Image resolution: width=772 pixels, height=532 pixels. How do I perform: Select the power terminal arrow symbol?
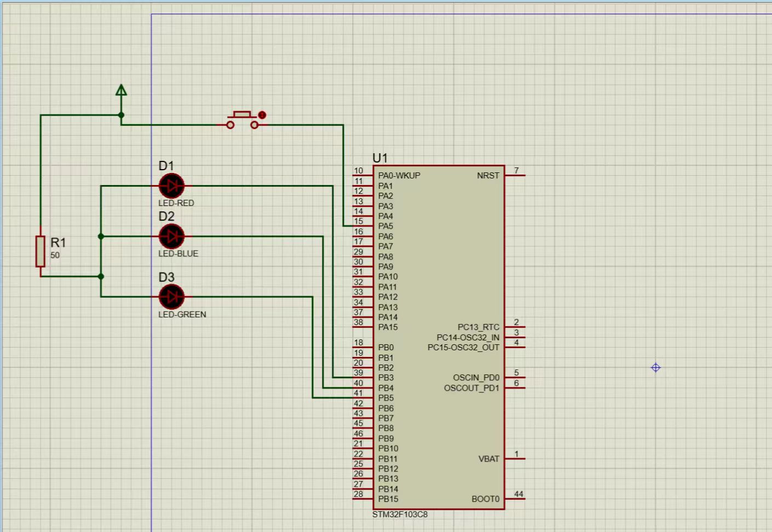tap(121, 90)
